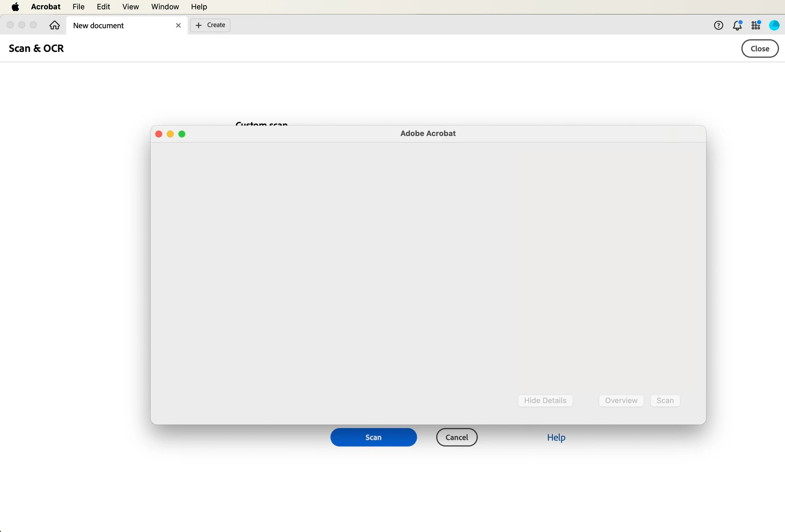Open the blue Help link
This screenshot has width=785, height=532.
tap(556, 437)
